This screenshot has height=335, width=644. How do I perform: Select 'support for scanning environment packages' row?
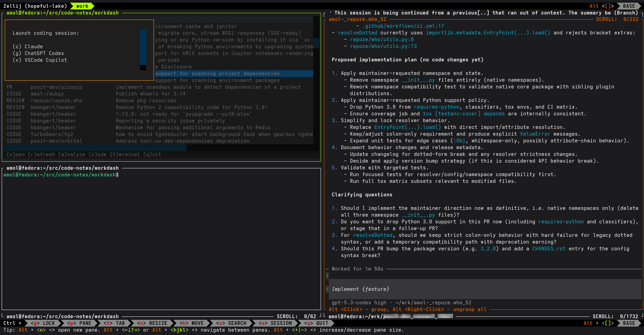click(234, 80)
